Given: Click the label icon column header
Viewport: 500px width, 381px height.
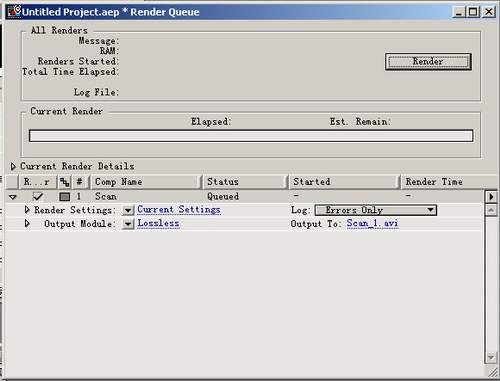Looking at the screenshot, I should click(65, 182).
